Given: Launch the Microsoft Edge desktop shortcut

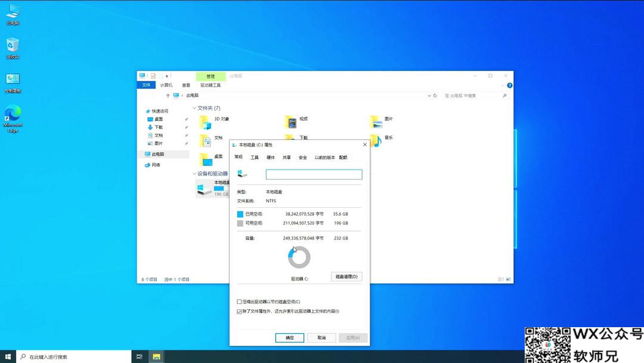Looking at the screenshot, I should tap(13, 119).
